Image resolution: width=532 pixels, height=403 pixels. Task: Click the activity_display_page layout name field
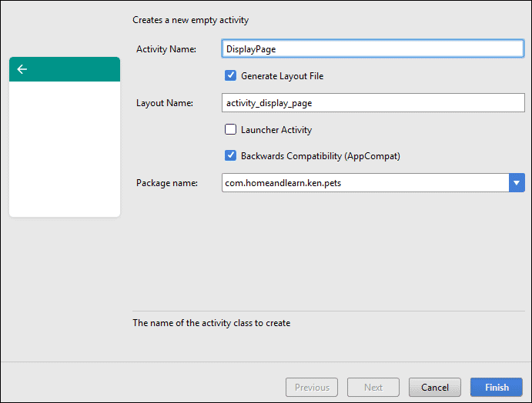pos(373,102)
